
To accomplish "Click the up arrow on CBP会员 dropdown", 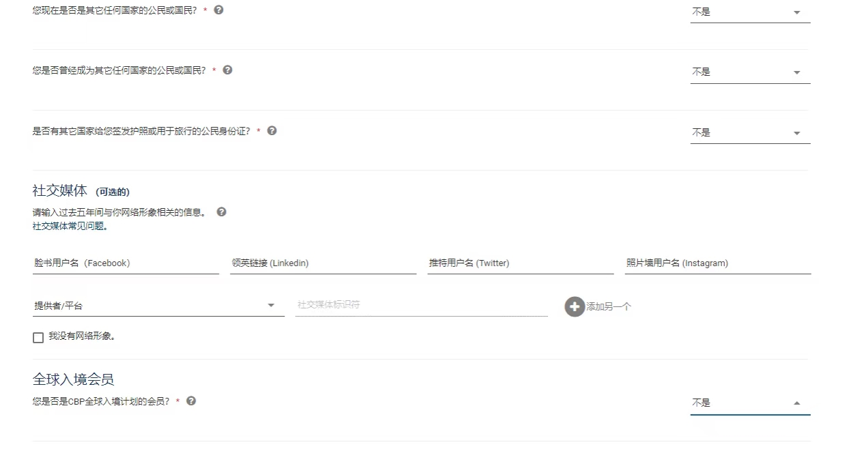I will coord(796,403).
